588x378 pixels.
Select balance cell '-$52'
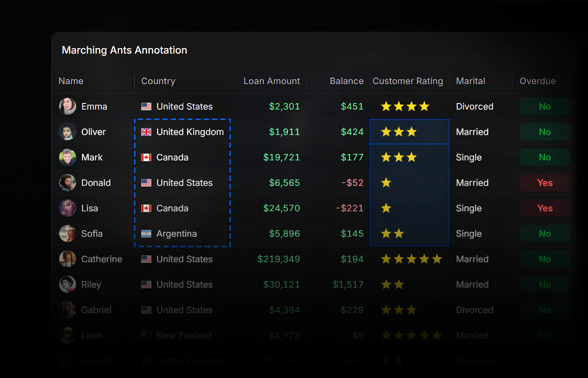click(x=352, y=183)
